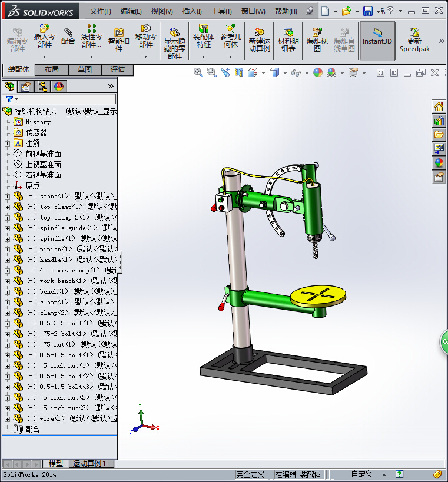Start a New Motion Study

(x=260, y=40)
